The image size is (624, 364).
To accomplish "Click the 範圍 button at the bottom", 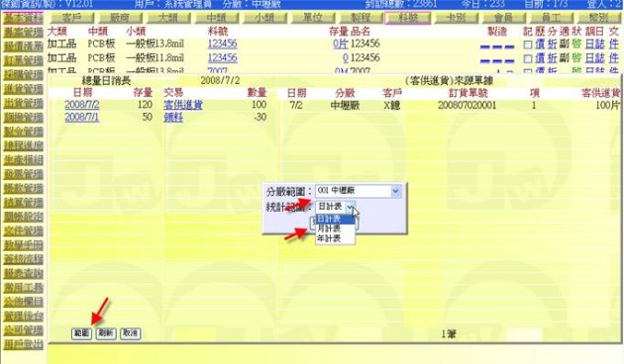I will pyautogui.click(x=81, y=333).
